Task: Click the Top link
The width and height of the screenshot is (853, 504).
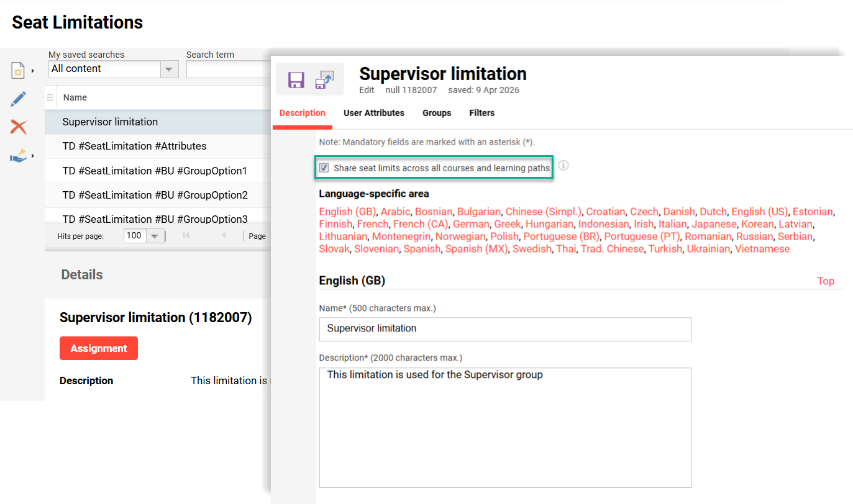Action: pyautogui.click(x=826, y=281)
